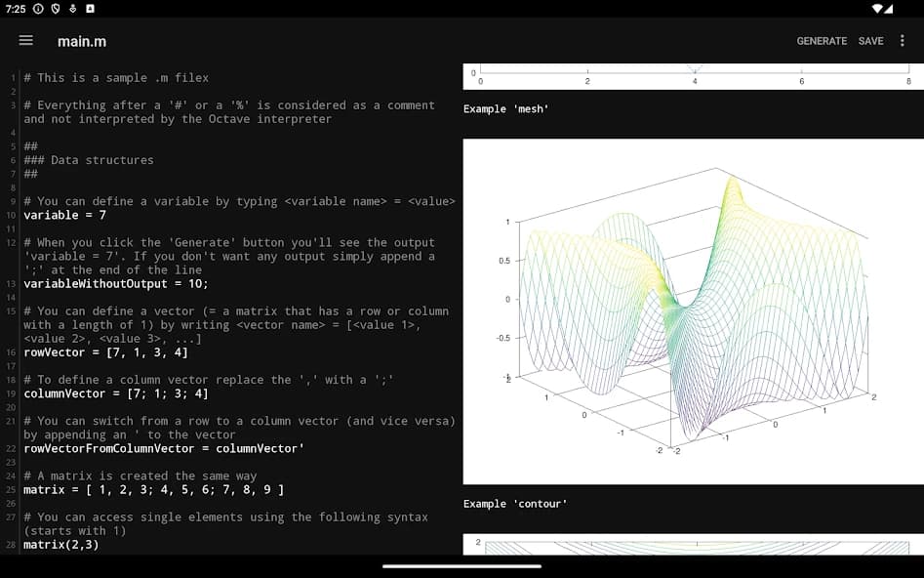Tap the clock in the status bar
The image size is (924, 578).
pyautogui.click(x=15, y=9)
